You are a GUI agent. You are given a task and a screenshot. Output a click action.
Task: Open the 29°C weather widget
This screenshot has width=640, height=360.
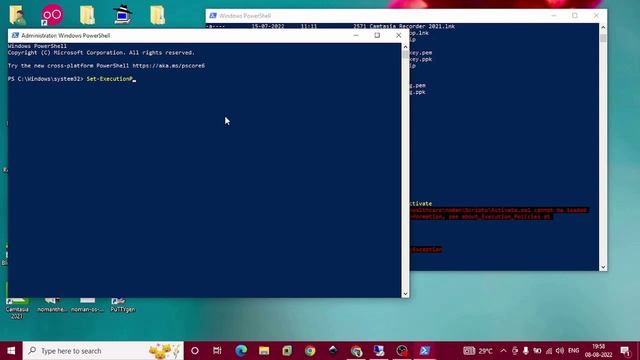point(478,351)
